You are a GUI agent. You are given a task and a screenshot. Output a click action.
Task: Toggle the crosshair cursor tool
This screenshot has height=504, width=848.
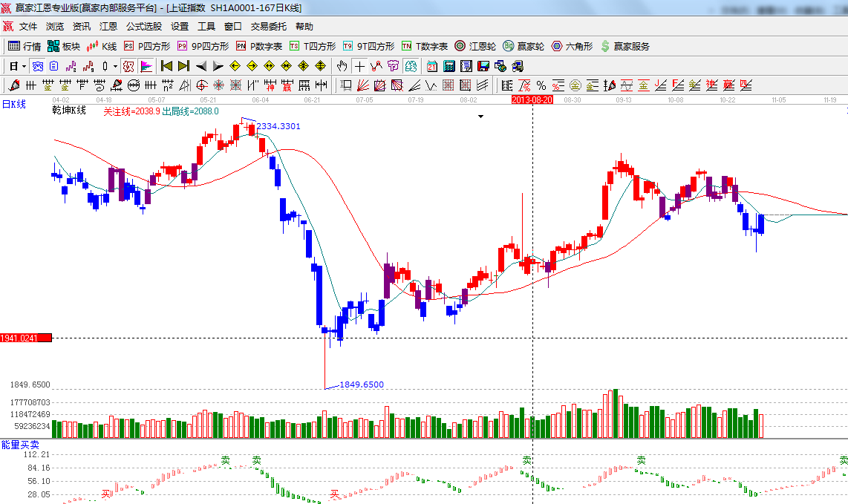(359, 66)
